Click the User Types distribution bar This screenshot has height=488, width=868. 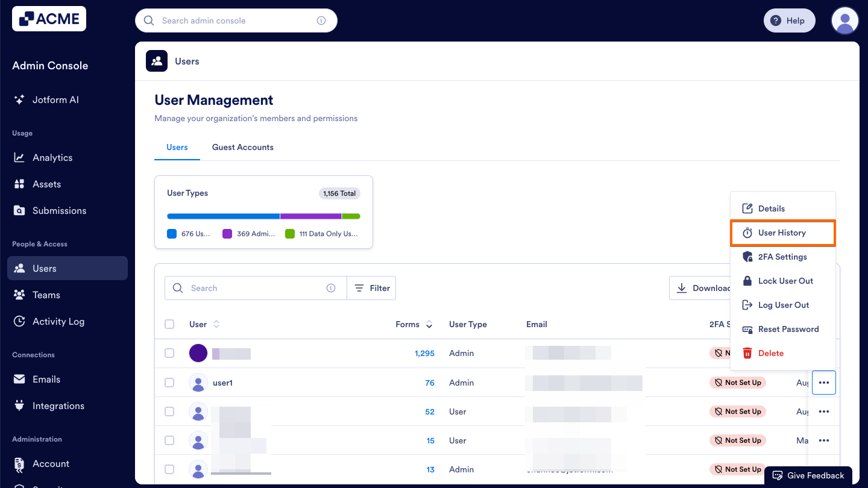coord(263,216)
